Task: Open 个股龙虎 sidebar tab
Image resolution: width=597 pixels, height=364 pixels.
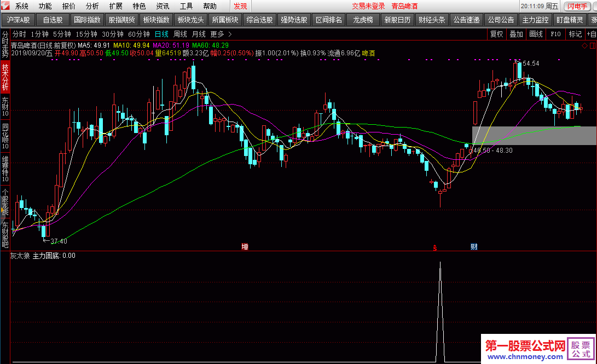Action: 5,202
